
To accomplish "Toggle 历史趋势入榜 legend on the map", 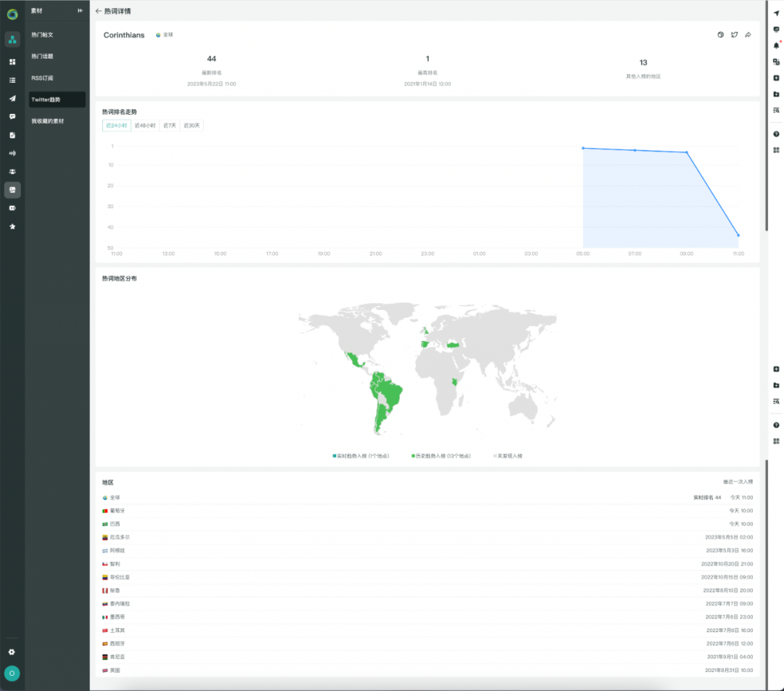I will click(x=441, y=456).
